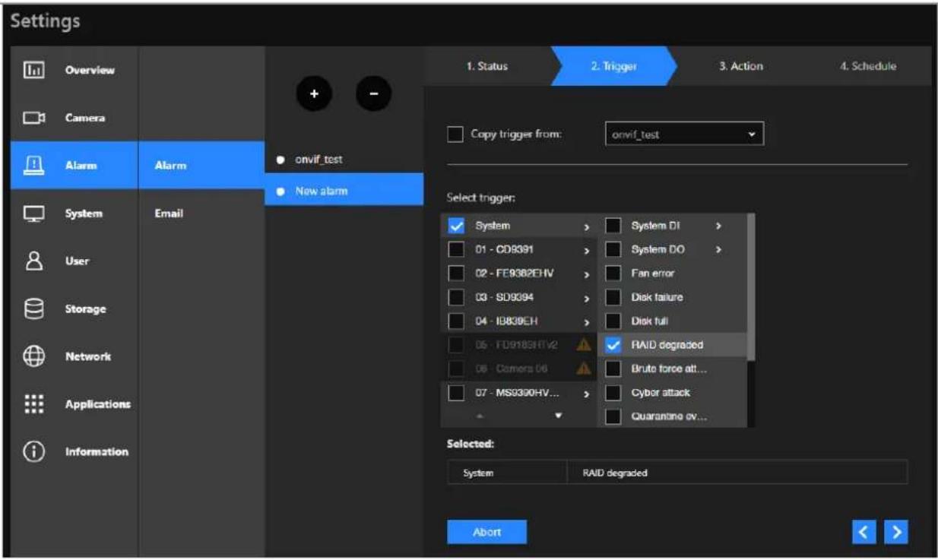Go to next step arrow
Image resolution: width=938 pixels, height=560 pixels.
(x=895, y=533)
